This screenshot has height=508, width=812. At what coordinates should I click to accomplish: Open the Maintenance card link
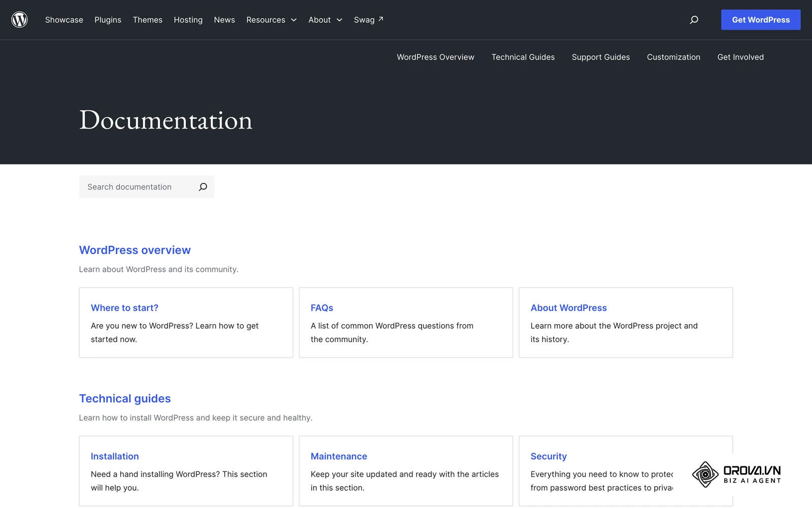click(x=339, y=456)
